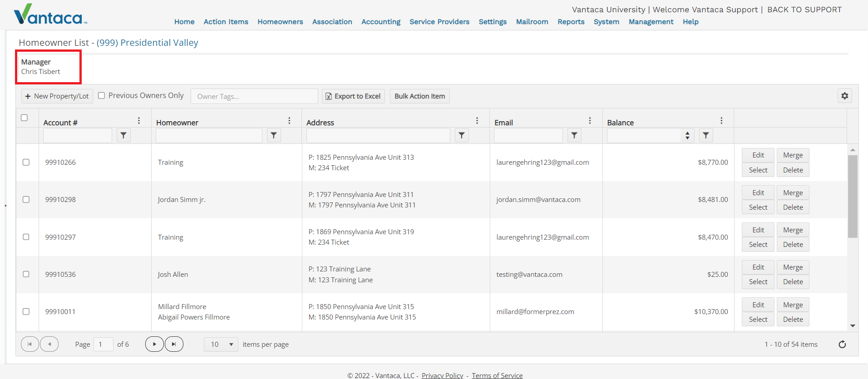This screenshot has height=379, width=868.
Task: Click the Address column filter icon
Action: pos(462,135)
